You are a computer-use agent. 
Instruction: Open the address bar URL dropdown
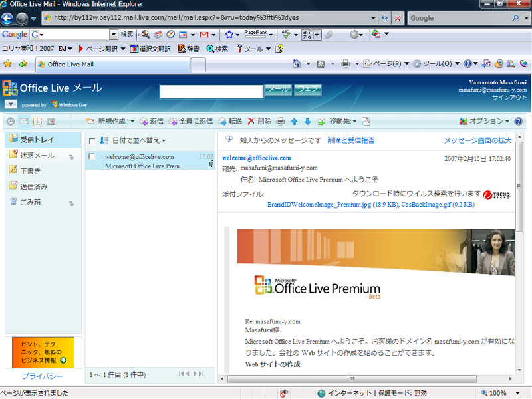coord(373,18)
